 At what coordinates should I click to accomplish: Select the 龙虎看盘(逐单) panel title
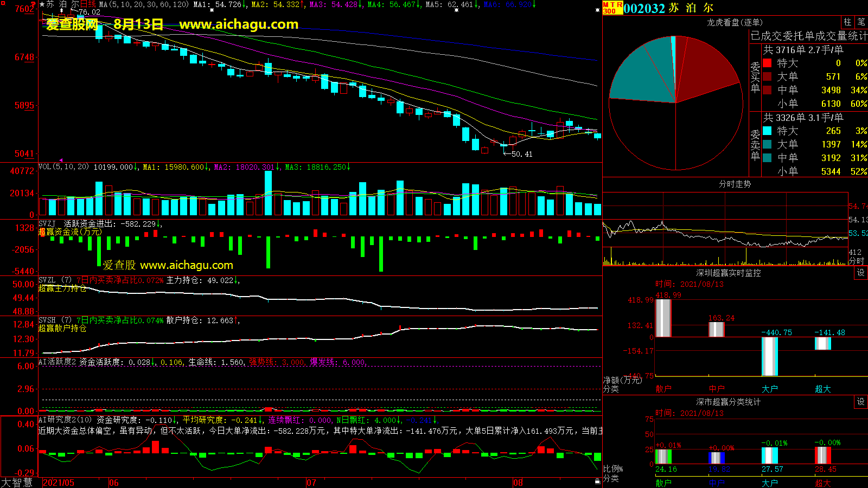pyautogui.click(x=735, y=22)
